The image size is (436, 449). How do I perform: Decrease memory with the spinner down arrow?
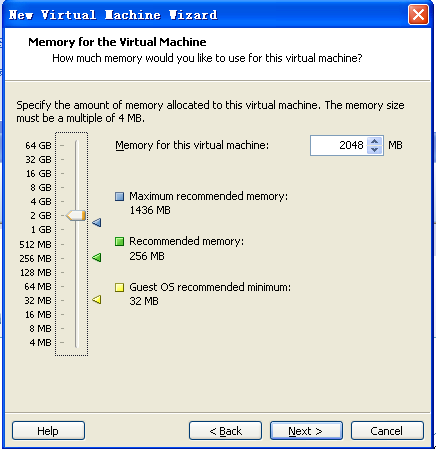(374, 149)
